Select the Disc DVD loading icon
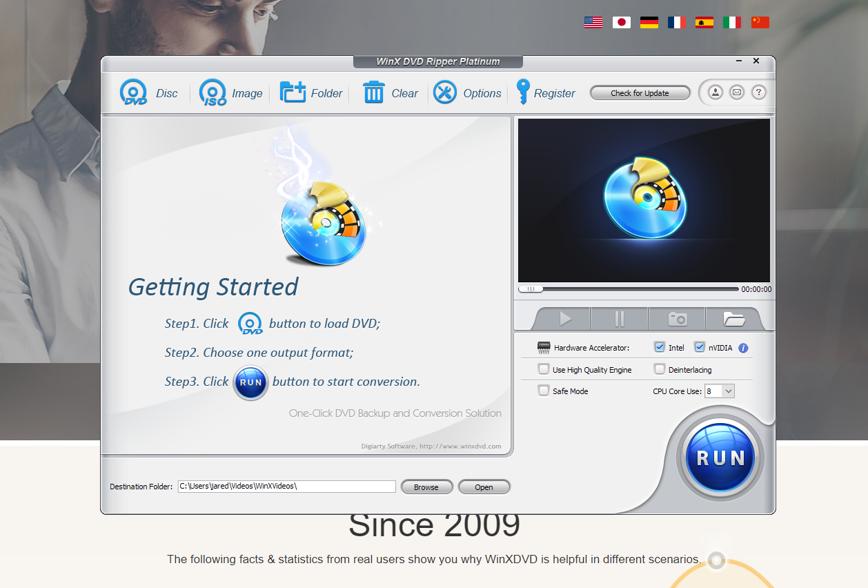The width and height of the screenshot is (868, 588). (133, 92)
